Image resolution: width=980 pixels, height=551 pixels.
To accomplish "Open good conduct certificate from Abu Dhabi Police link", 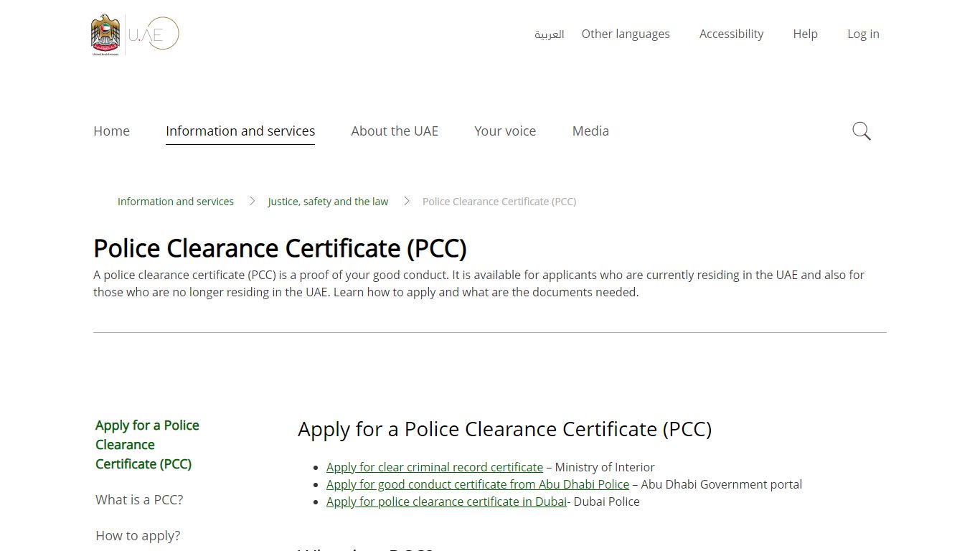I will pos(478,484).
